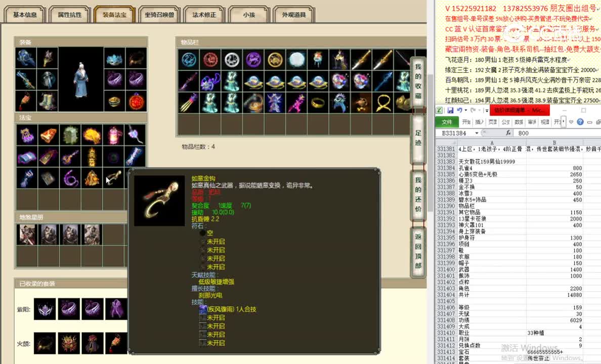Open the Undo dropdown arrow in WPS
Screen dimensions: 601x364
click(x=465, y=110)
